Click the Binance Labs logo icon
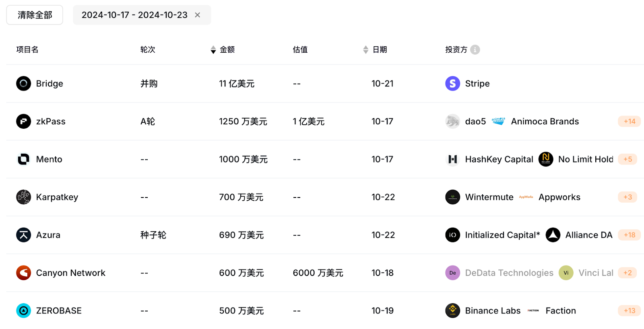Screen dimensions: 644x329 click(452, 310)
